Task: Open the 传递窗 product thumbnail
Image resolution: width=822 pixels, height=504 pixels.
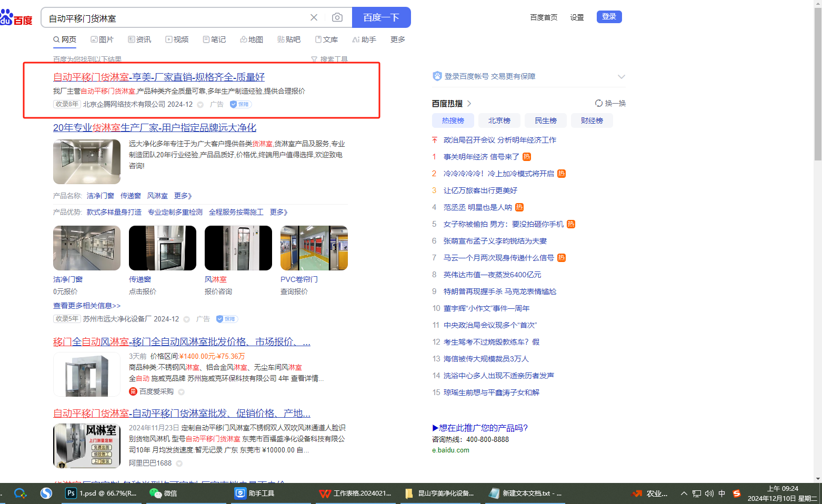Action: click(163, 248)
